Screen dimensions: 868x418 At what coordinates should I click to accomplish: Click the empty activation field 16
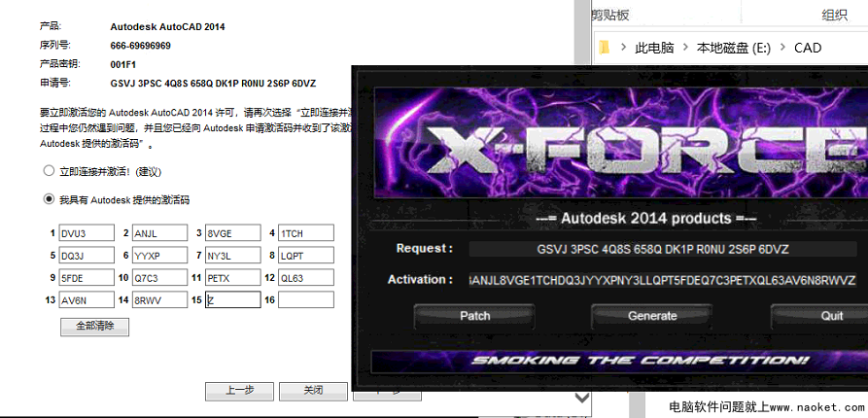(306, 300)
